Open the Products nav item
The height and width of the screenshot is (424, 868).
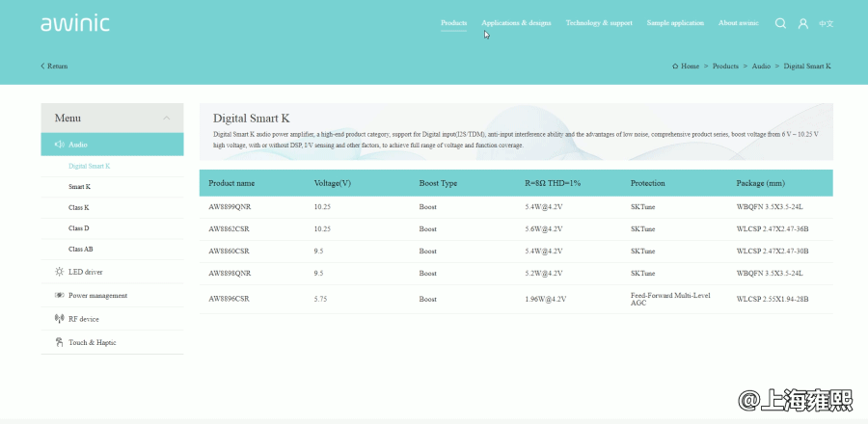coord(453,23)
